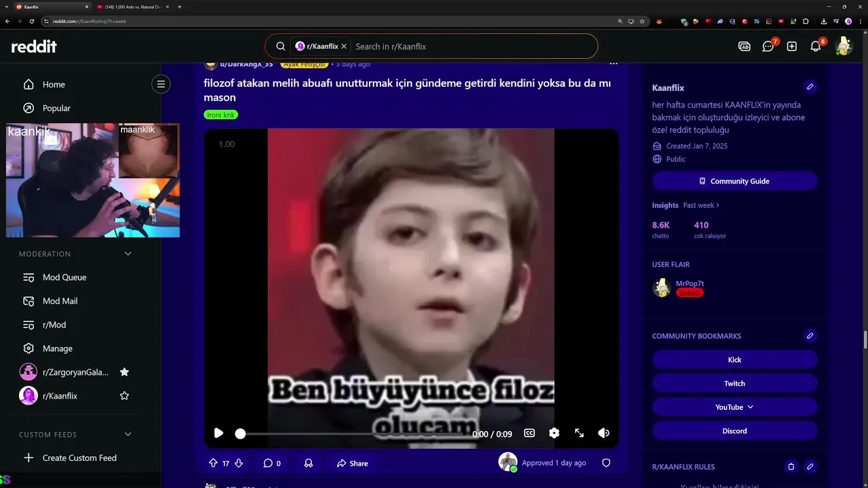Unfavorite r/ZargoryanGala with filled star
Screen dimensions: 868x488
pos(124,372)
